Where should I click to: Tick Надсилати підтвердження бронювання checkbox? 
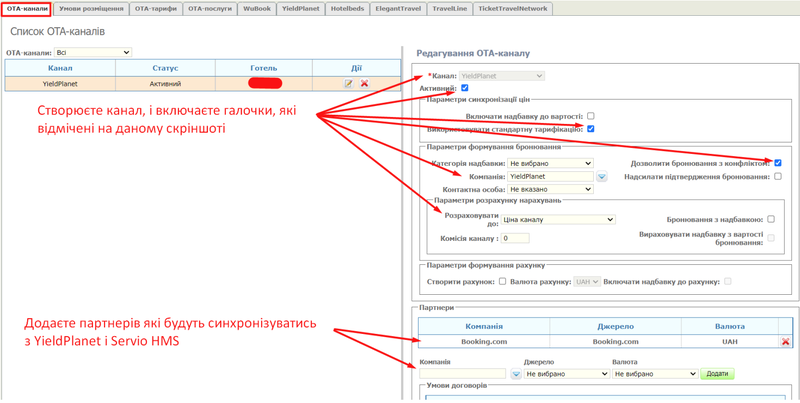(778, 176)
